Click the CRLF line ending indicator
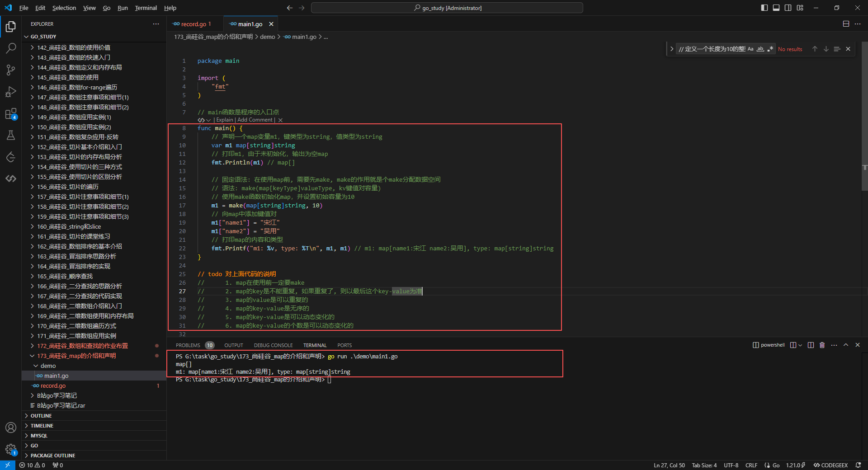The width and height of the screenshot is (868, 470). 751,465
